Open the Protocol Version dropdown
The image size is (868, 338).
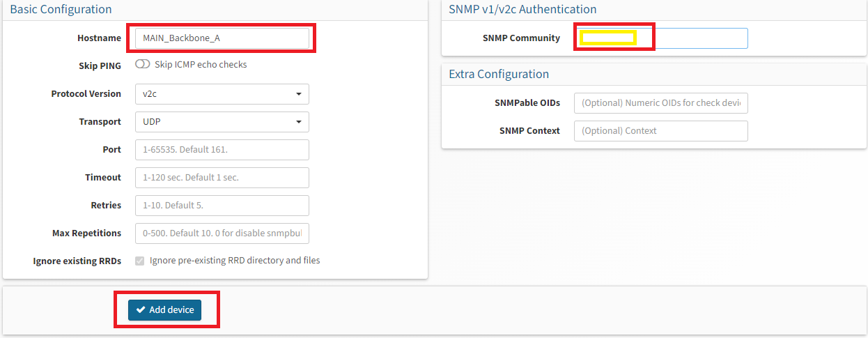(x=222, y=93)
